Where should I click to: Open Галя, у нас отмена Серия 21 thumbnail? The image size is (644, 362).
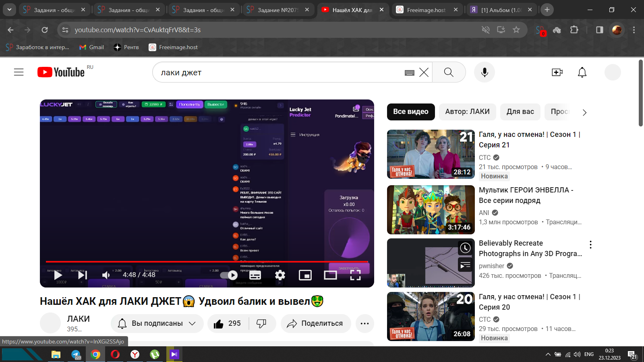pyautogui.click(x=431, y=154)
